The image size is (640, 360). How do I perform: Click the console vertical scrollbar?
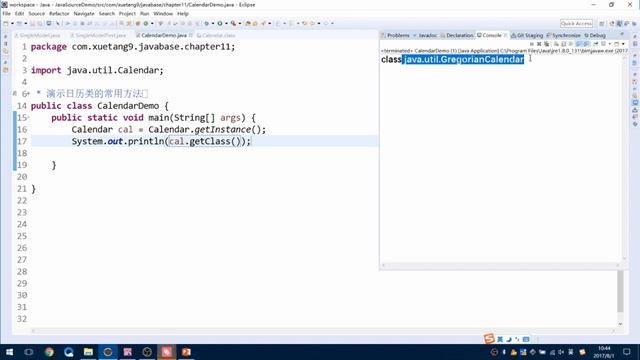[x=624, y=159]
